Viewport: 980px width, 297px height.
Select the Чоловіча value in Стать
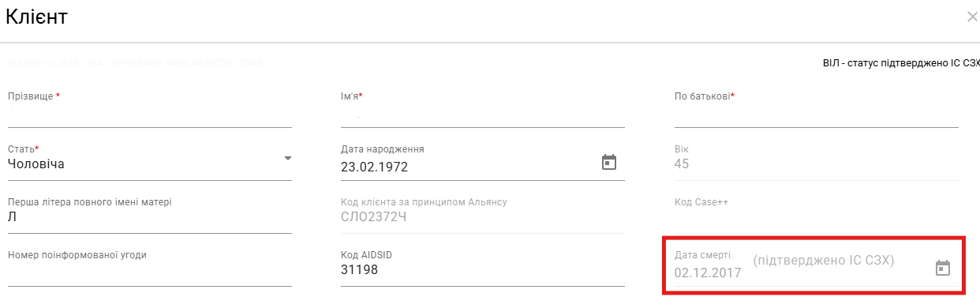[36, 164]
